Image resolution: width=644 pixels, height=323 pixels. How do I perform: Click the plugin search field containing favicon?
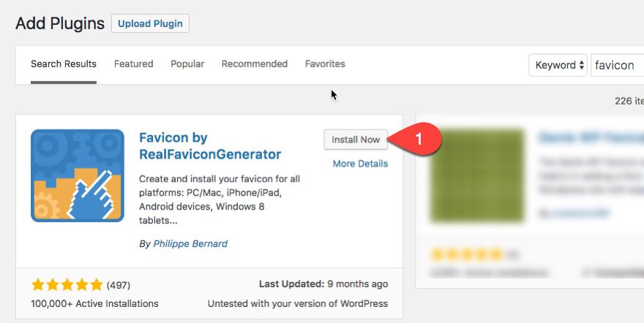618,65
